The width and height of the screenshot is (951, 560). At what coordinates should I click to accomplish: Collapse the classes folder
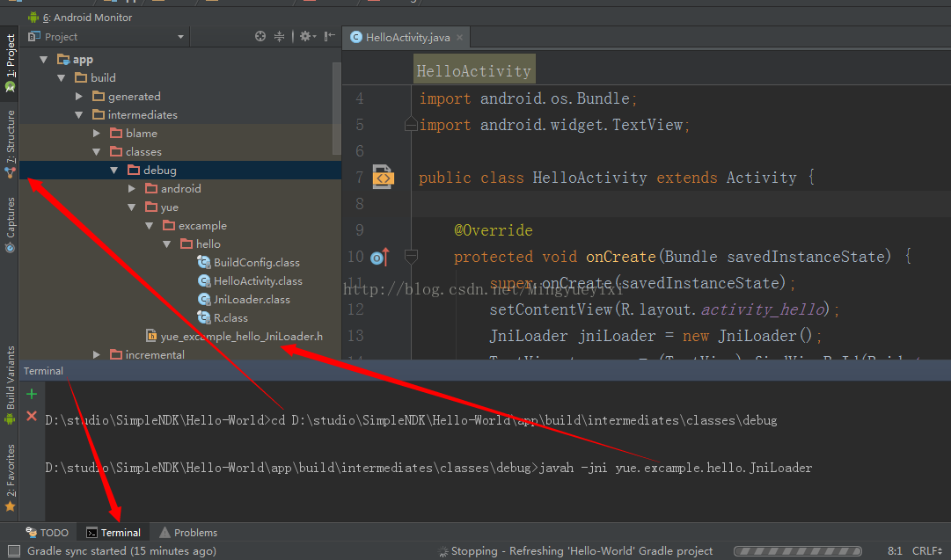[x=97, y=151]
